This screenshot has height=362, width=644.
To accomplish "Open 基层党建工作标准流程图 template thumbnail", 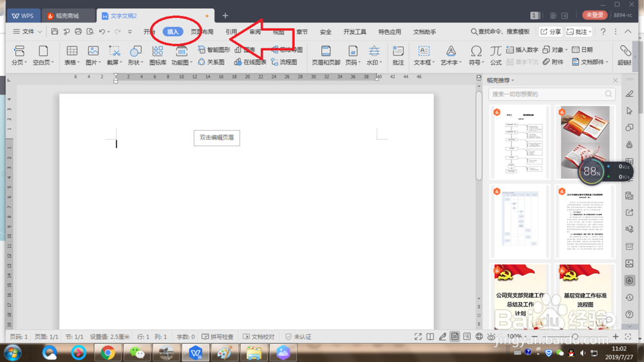I will (x=585, y=296).
